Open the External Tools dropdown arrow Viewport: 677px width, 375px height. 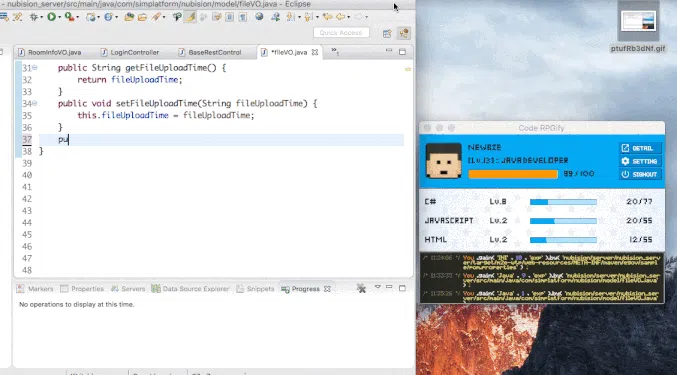click(x=77, y=17)
